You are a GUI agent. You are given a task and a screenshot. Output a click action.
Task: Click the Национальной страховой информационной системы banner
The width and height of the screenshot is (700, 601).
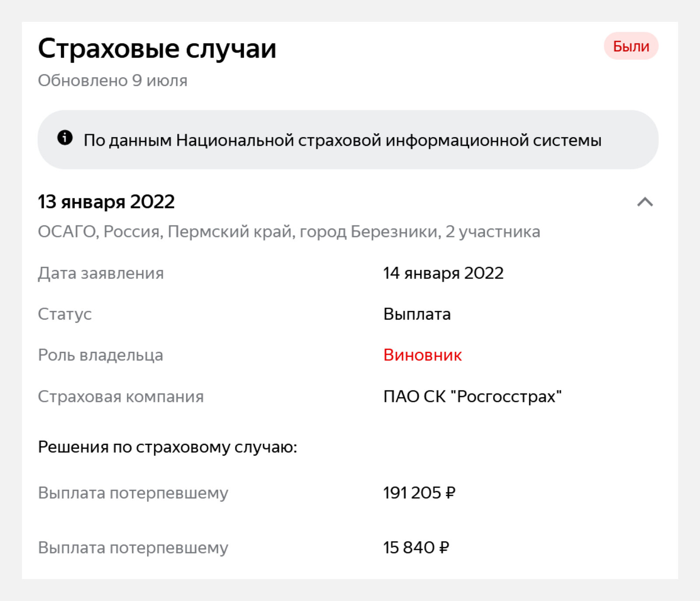(x=348, y=140)
